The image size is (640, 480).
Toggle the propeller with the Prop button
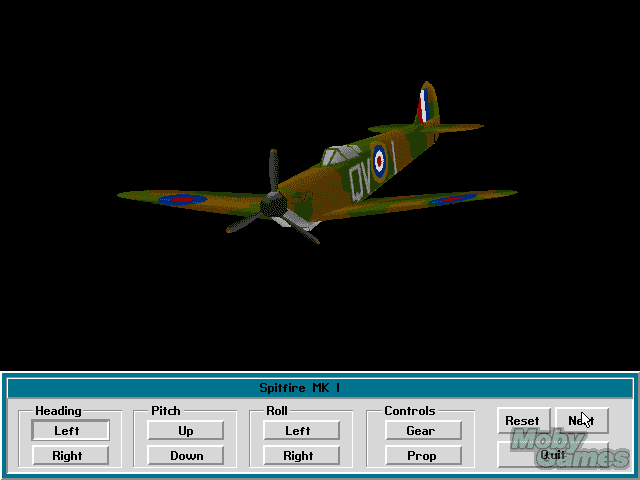(423, 455)
